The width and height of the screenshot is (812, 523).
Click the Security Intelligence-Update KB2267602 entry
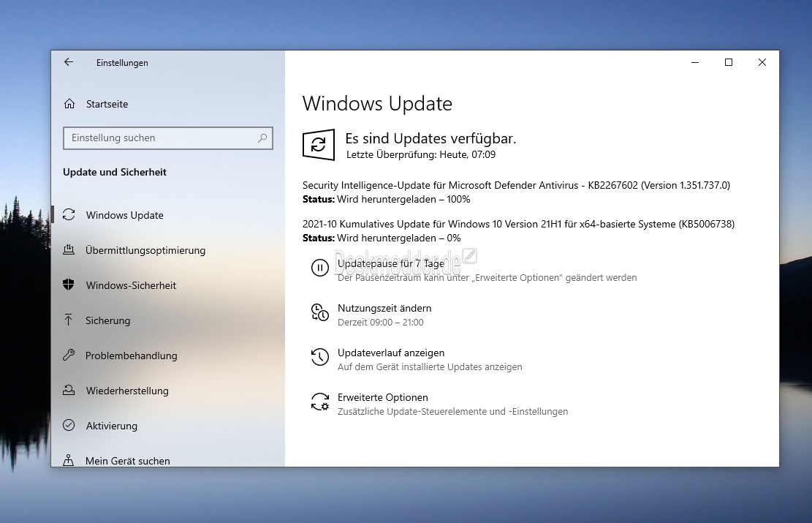(516, 185)
